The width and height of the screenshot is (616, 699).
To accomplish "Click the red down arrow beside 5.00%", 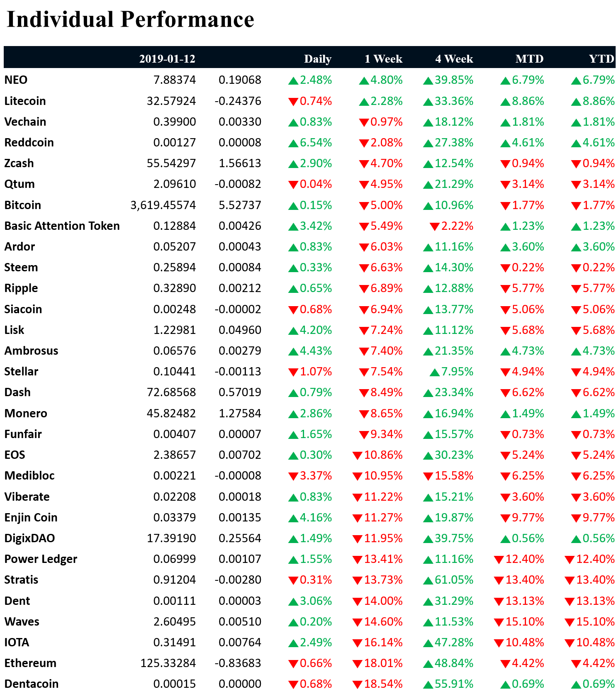I will point(364,206).
